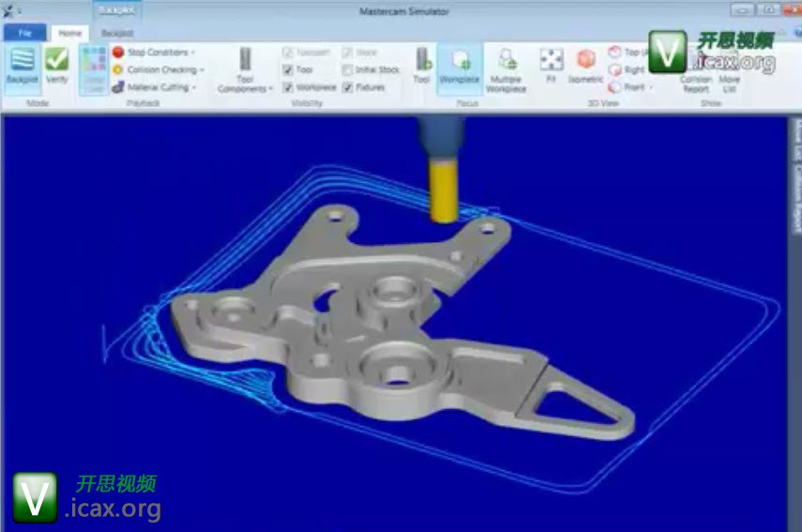
Task: Toggle the Fixtures visibility checkbox
Action: click(x=347, y=87)
